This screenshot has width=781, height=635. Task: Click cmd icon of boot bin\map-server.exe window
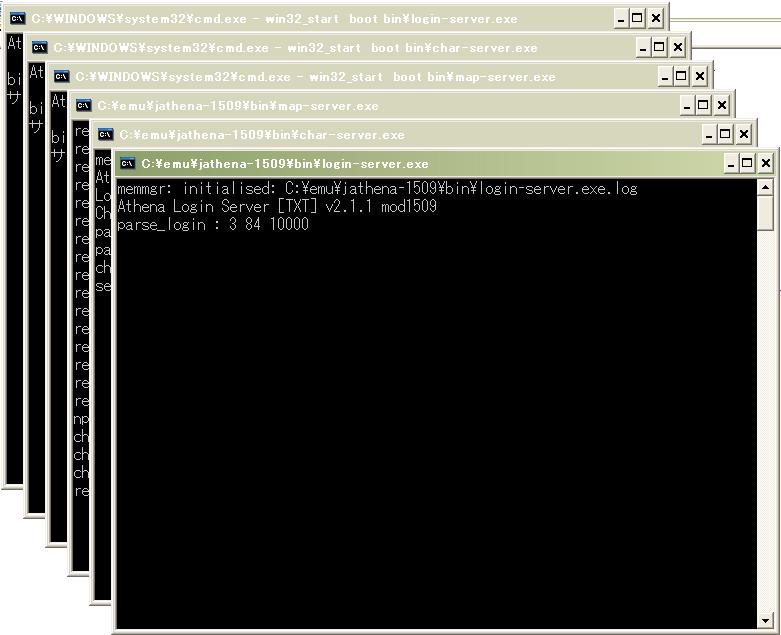pos(62,76)
